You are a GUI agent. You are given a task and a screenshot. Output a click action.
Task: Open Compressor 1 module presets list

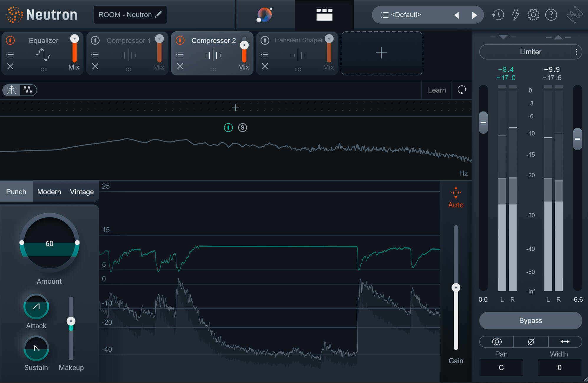[x=95, y=55]
